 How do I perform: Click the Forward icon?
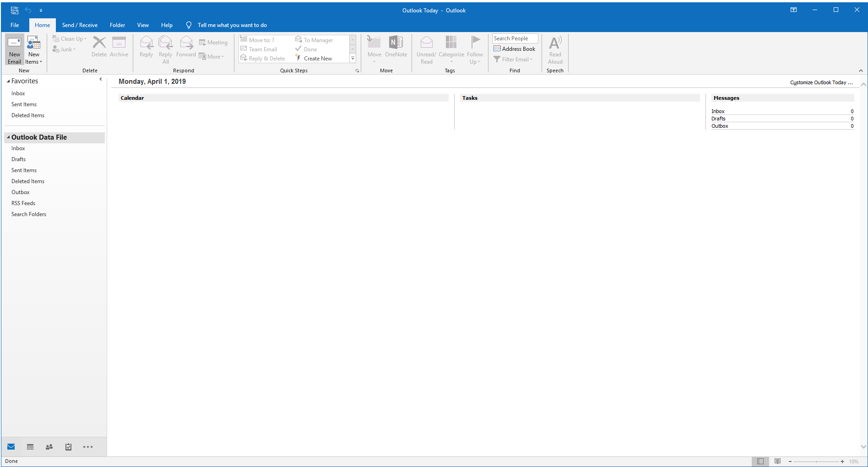pos(186,47)
